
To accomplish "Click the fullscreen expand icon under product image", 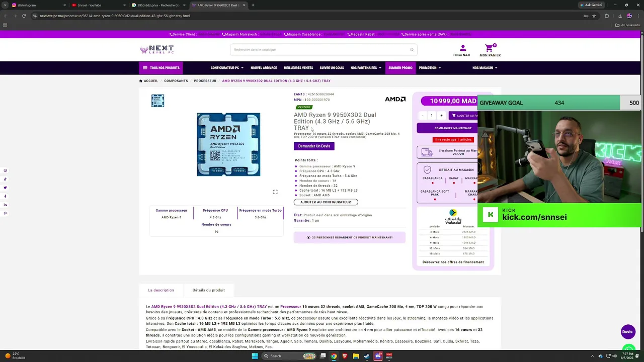I will [275, 192].
